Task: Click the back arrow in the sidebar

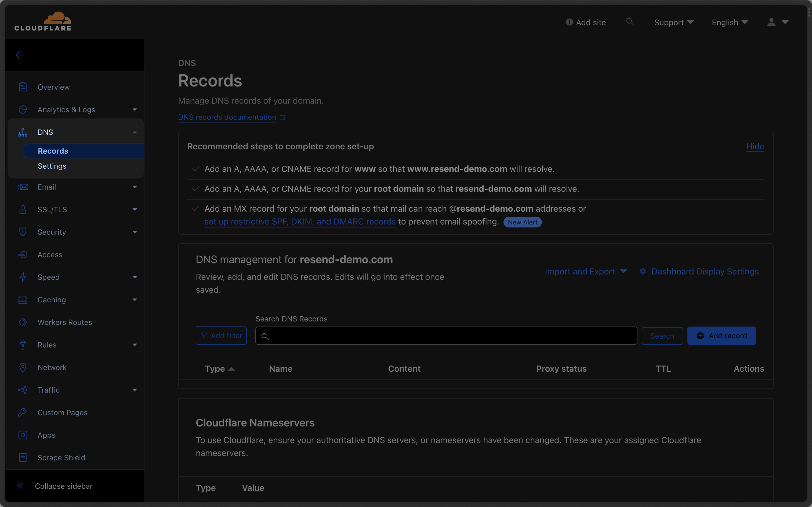Action: [x=20, y=55]
